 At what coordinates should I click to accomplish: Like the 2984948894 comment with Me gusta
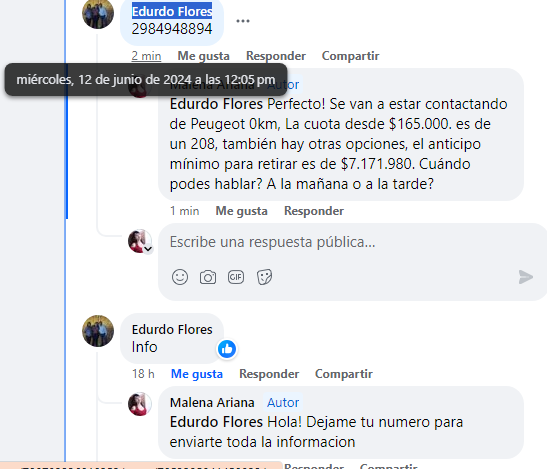(203, 56)
